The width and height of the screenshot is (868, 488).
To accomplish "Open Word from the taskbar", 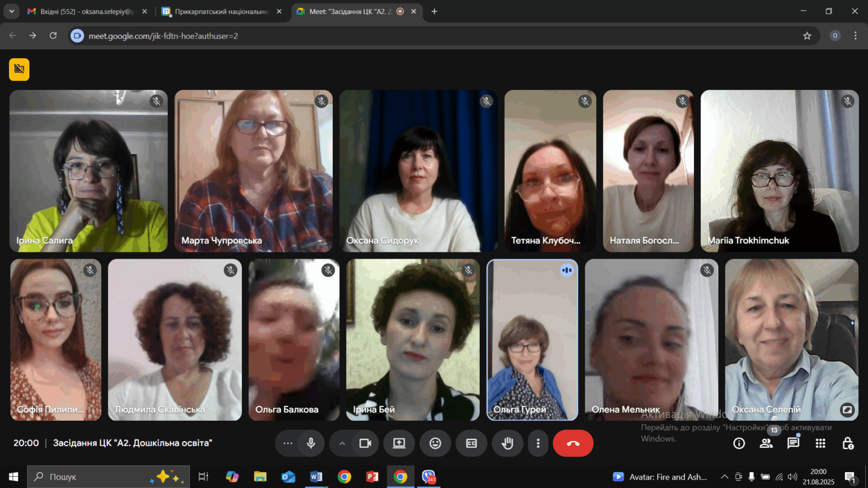I will click(x=316, y=477).
